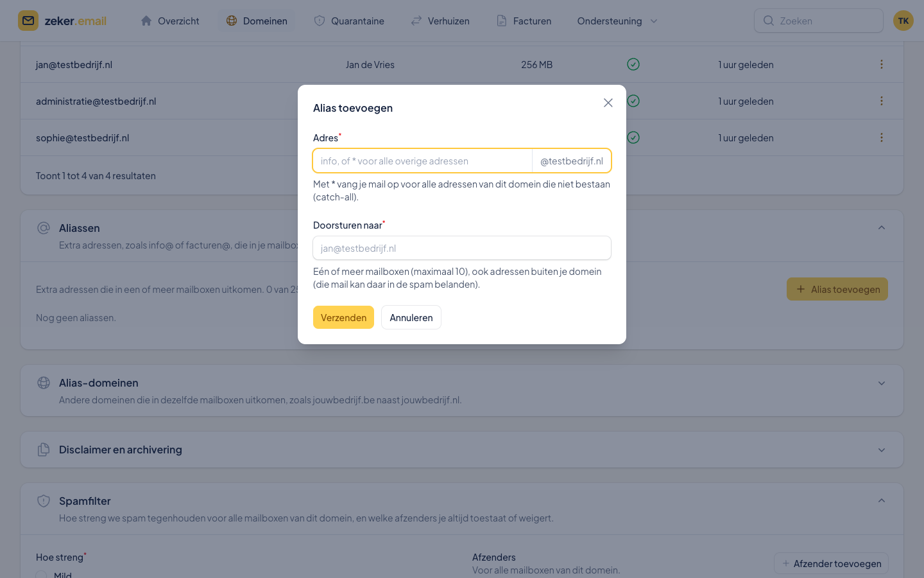Click the green status check for jan@testbedrijf.nl

click(633, 64)
